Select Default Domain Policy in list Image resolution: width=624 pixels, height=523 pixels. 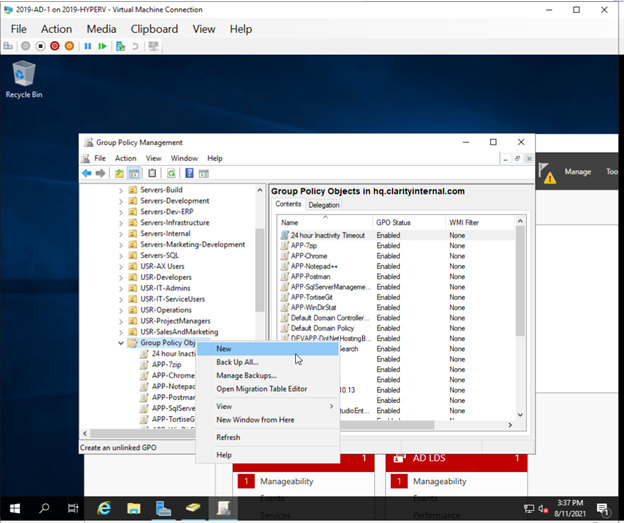click(x=322, y=328)
